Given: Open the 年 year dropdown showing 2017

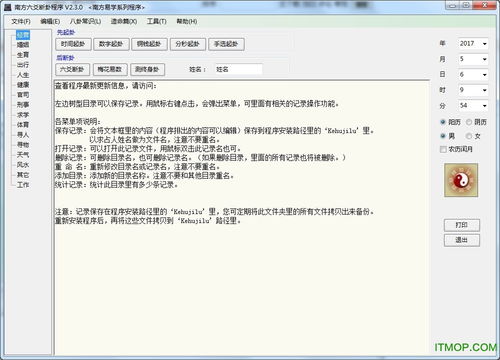Looking at the screenshot, I should coord(473,43).
